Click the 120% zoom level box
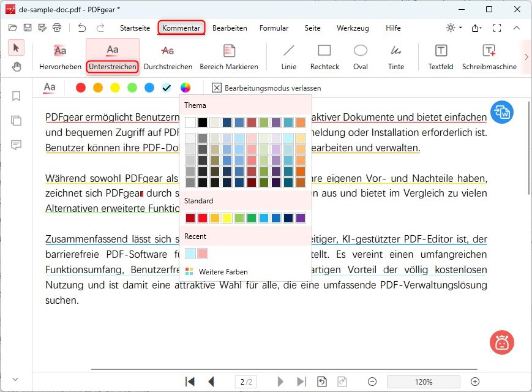Image resolution: width=532 pixels, height=392 pixels. [424, 382]
